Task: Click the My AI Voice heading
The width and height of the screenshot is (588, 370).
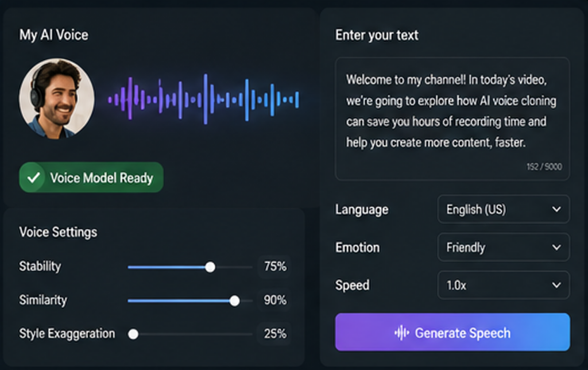Action: 53,35
